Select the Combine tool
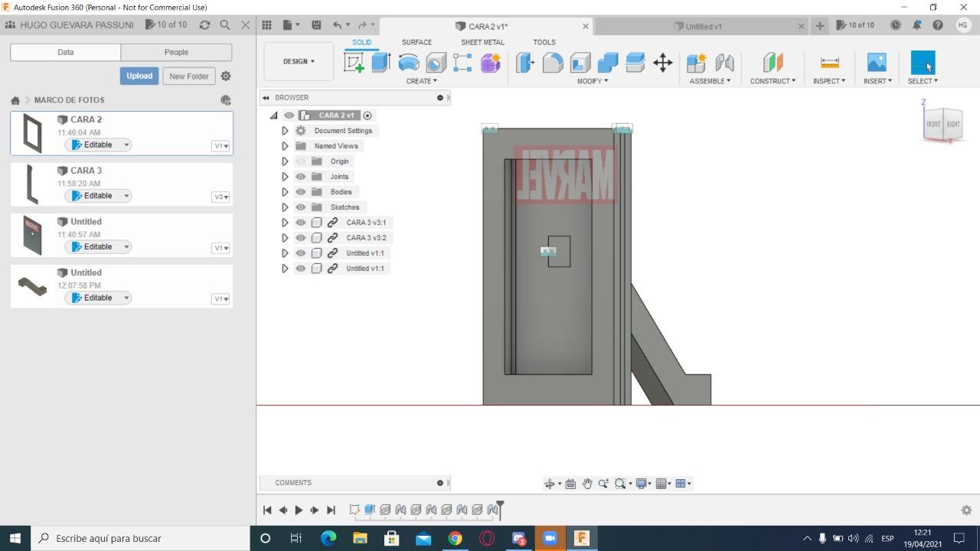Screen dimensions: 980x551 point(608,63)
